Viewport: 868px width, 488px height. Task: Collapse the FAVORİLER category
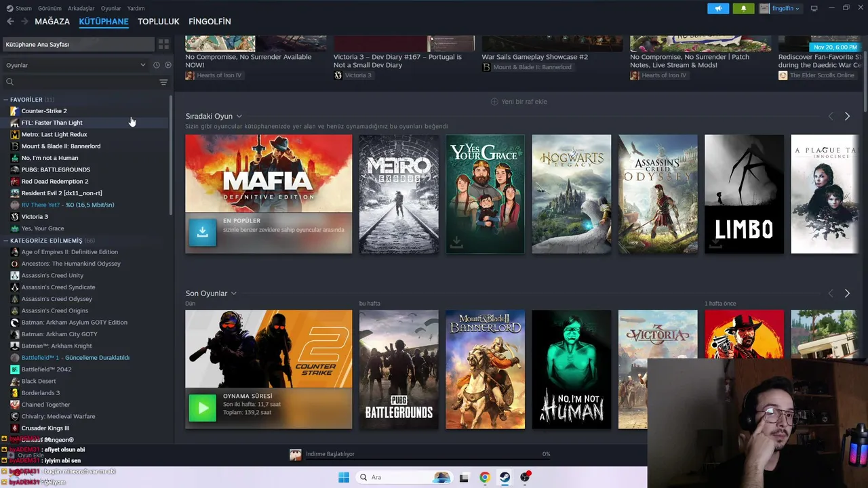6,100
